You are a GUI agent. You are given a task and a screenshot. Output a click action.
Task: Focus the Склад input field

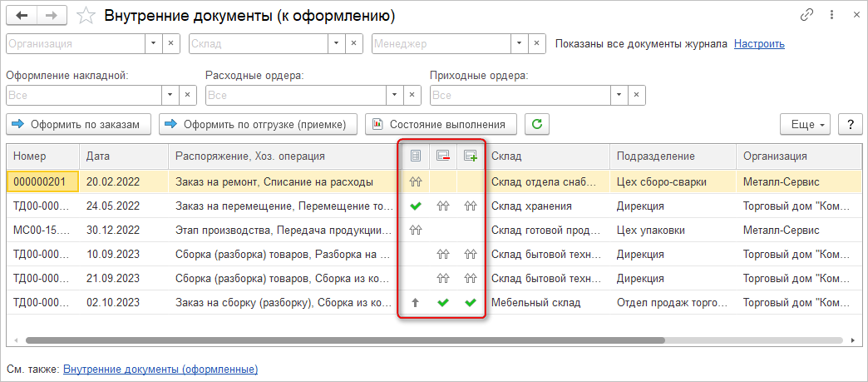click(x=259, y=44)
